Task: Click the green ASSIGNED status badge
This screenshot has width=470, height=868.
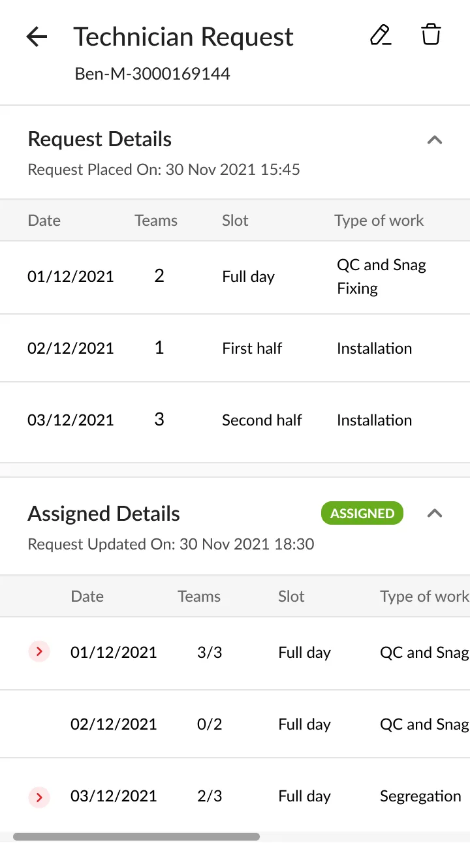Action: [362, 514]
